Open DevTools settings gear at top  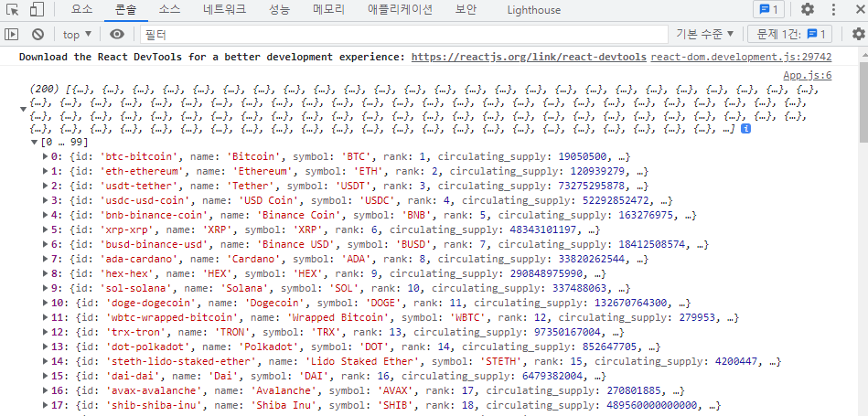808,9
